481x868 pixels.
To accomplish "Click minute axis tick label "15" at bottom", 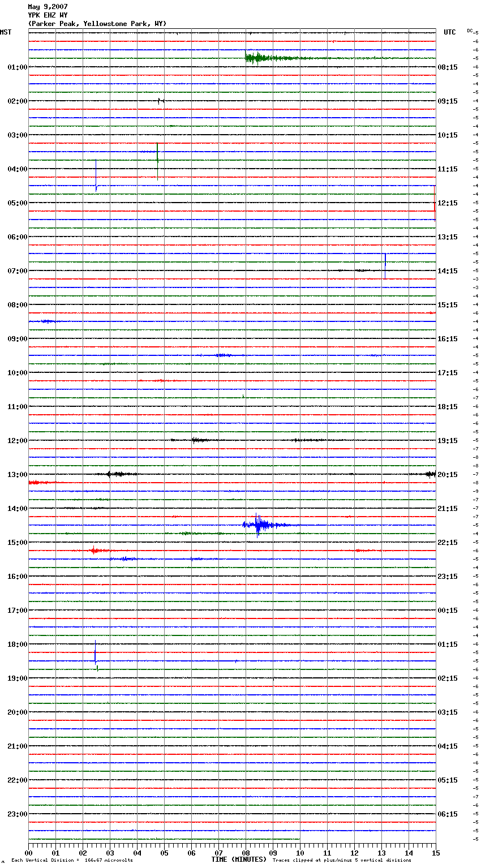I will click(435, 853).
